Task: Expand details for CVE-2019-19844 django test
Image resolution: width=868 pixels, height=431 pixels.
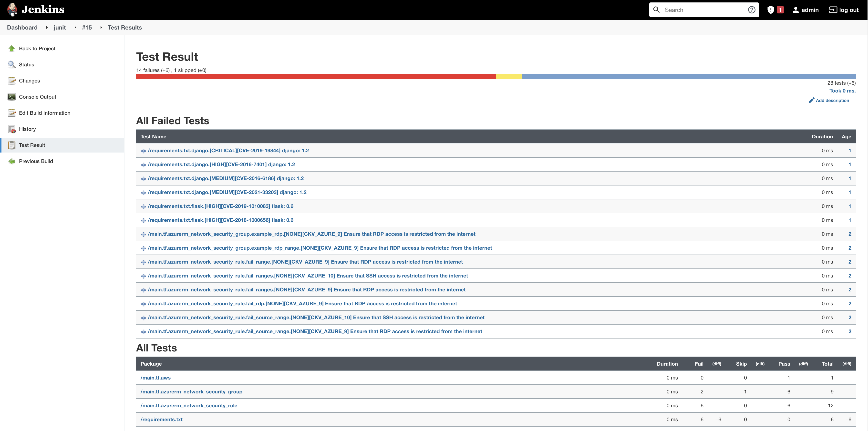Action: tap(143, 151)
